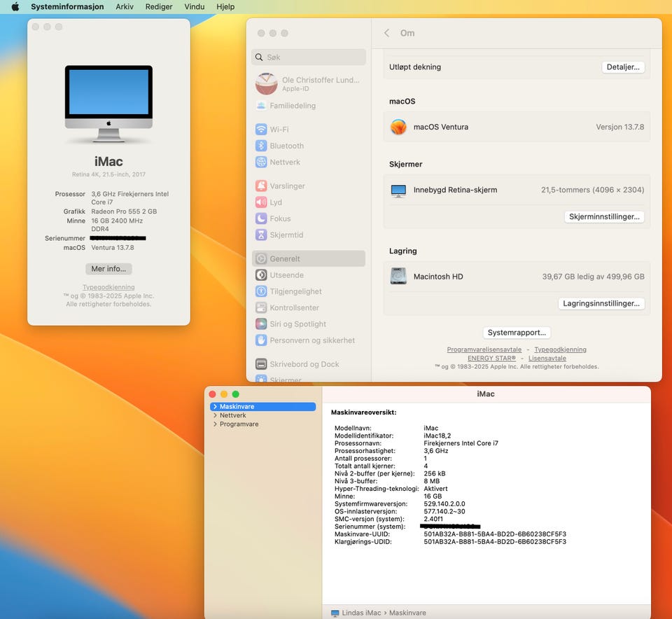Image resolution: width=672 pixels, height=619 pixels.
Task: Zoom the system report window (green button)
Action: pyautogui.click(x=236, y=394)
